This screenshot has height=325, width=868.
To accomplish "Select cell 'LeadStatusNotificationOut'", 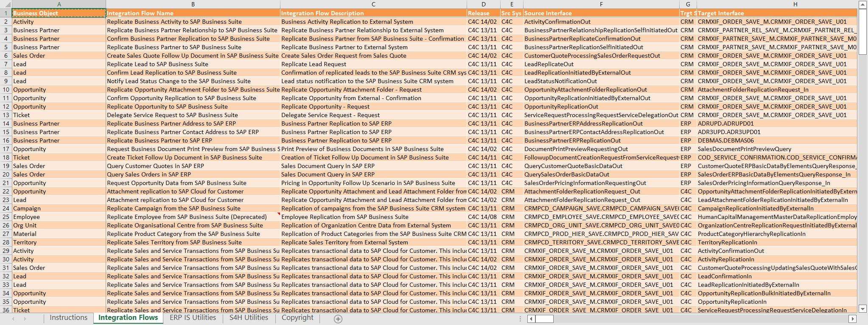I will [601, 81].
